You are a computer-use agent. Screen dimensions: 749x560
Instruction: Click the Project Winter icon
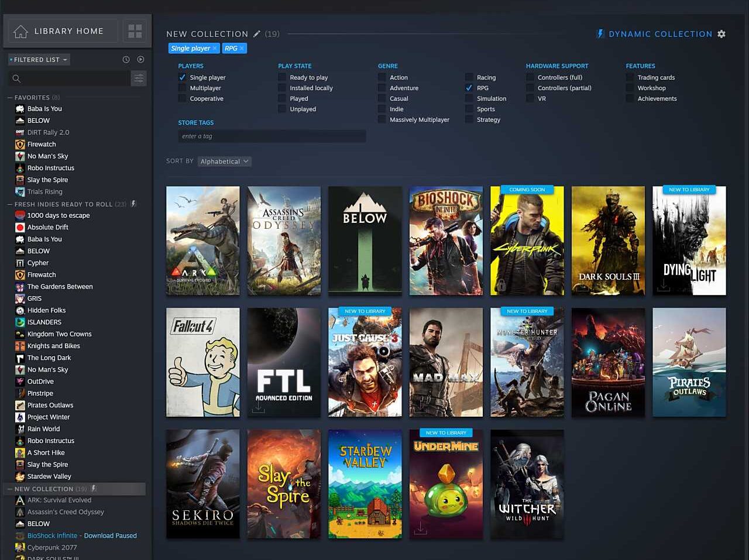click(x=20, y=417)
